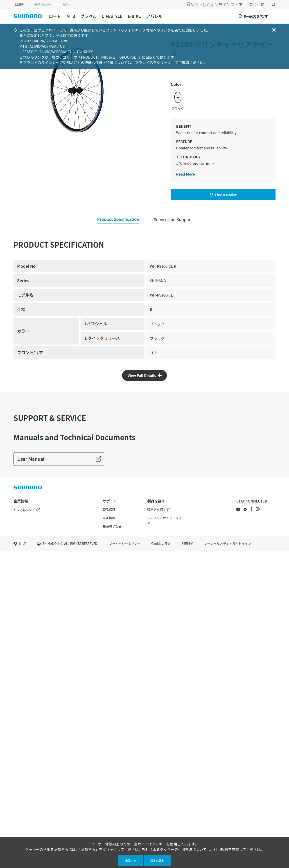
Task: Open Cookieの設定 link
Action: click(x=161, y=544)
